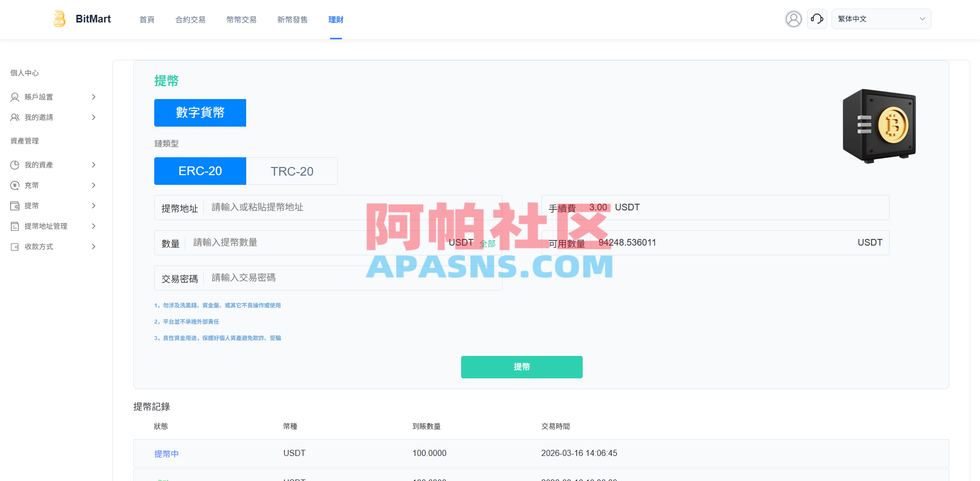Go to 首頁 in the top navigation

pyautogui.click(x=147, y=19)
